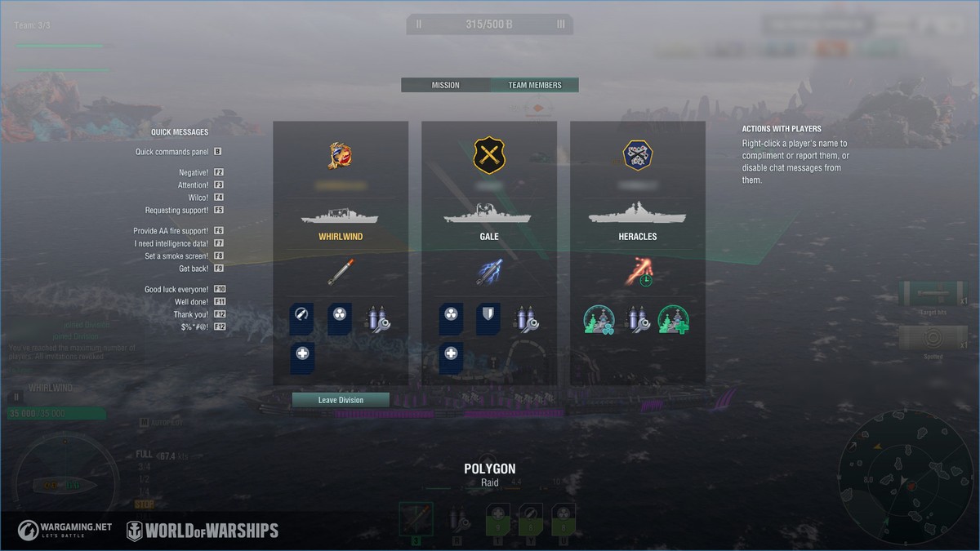Click Whirlwind's repair party plus icon

click(303, 358)
